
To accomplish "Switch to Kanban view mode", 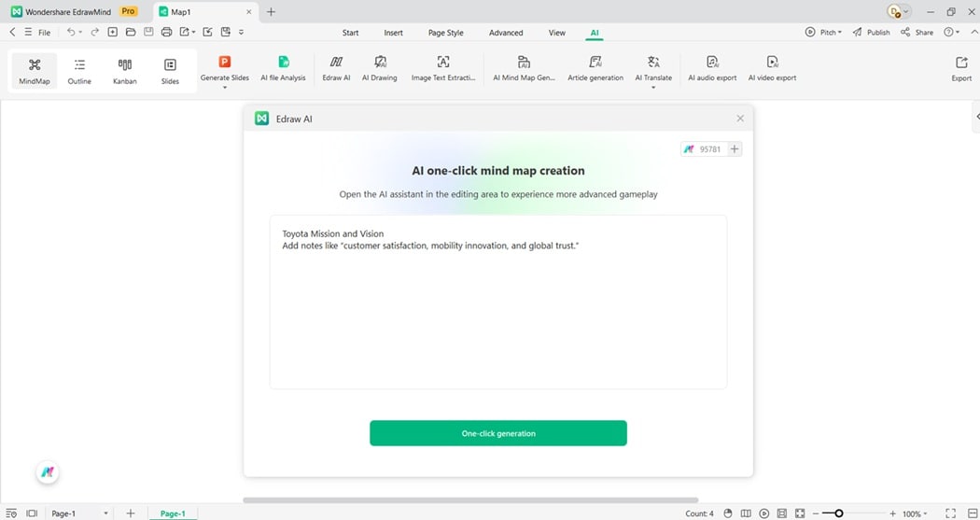I will [124, 71].
